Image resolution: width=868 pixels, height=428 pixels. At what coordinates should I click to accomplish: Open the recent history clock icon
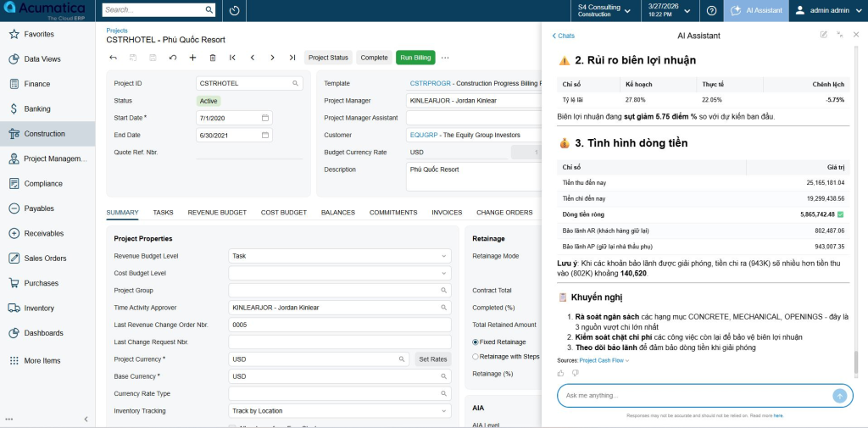click(x=235, y=10)
